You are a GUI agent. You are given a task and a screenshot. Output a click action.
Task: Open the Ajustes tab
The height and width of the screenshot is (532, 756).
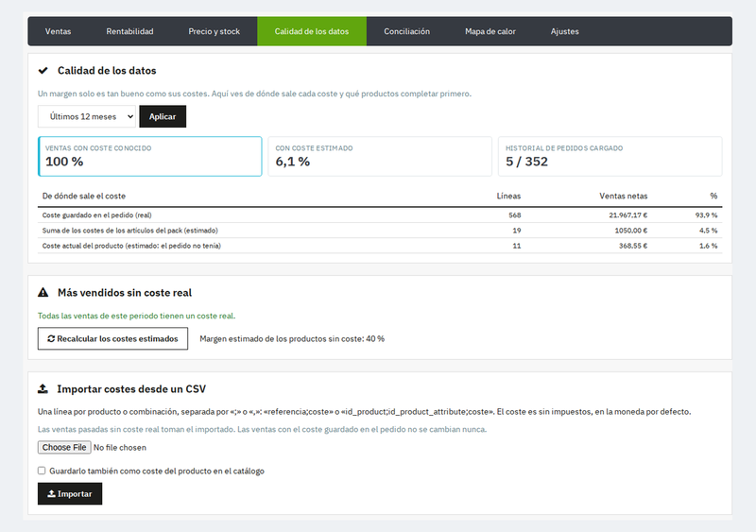click(564, 31)
